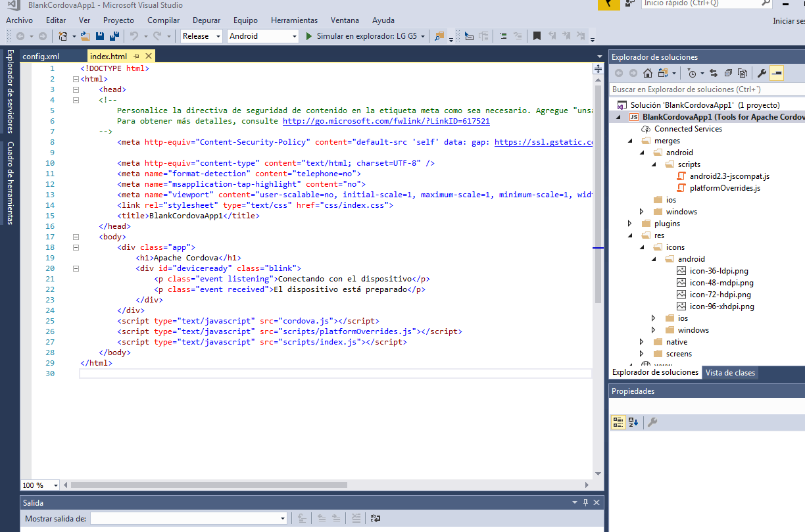Viewport: 805px width, 532px height.
Task: Click the green Start simulation play icon
Action: point(309,36)
